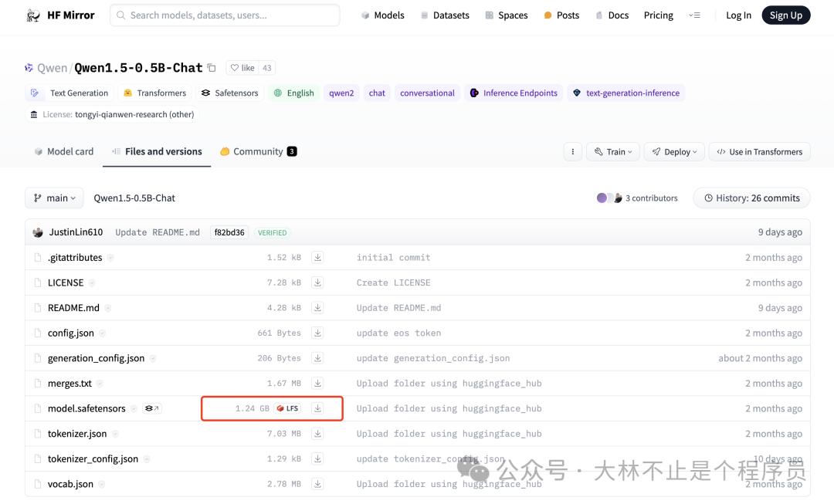The width and height of the screenshot is (834, 504).
Task: Open History: 26 commits
Action: point(751,198)
